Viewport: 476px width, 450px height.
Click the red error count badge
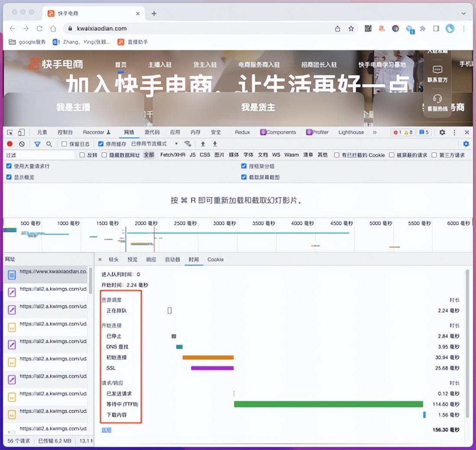point(397,132)
